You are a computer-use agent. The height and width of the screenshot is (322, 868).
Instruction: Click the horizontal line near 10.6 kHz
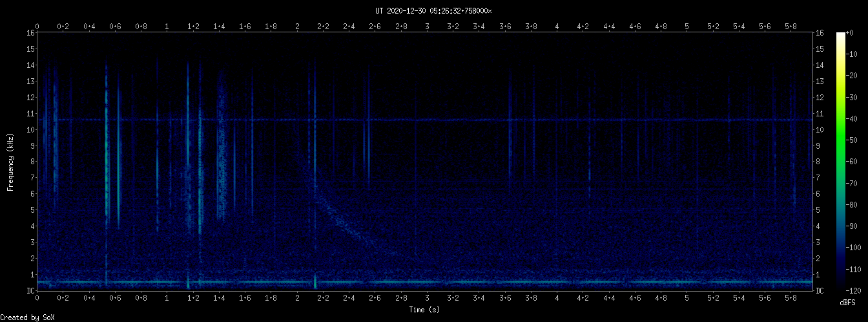[x=452, y=120]
